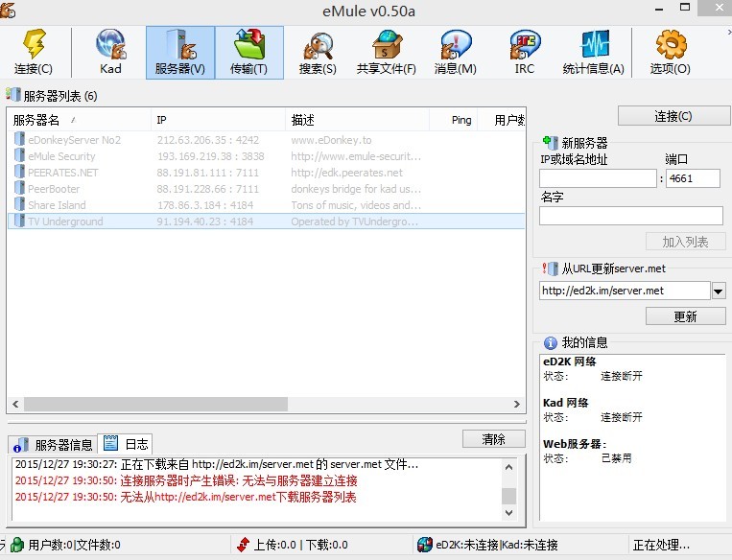732x560 pixels.
Task: Click the My Info (我的信息) icon
Action: click(x=551, y=343)
